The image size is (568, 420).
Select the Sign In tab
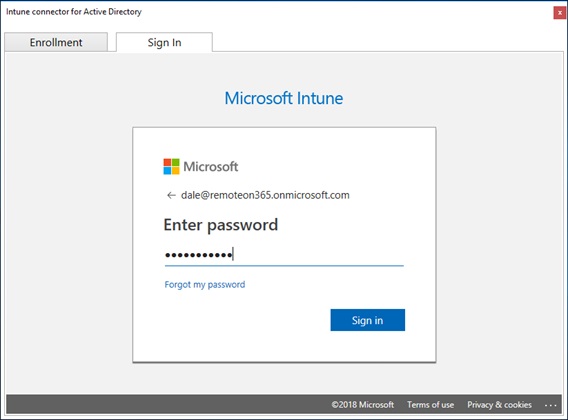[x=164, y=42]
